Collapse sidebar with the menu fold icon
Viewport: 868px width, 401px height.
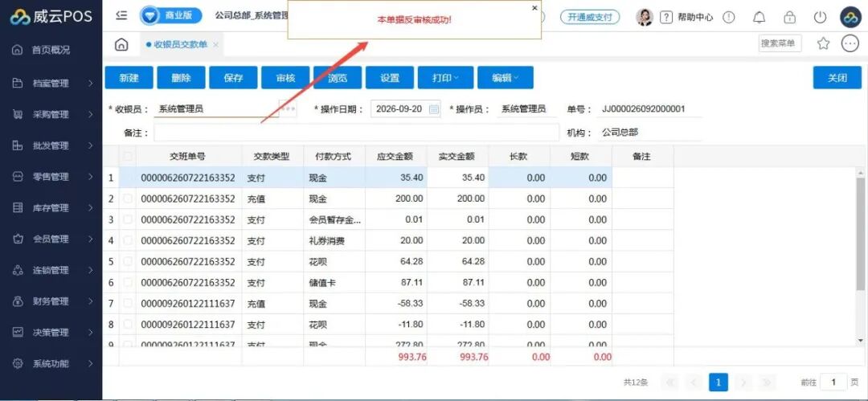122,15
